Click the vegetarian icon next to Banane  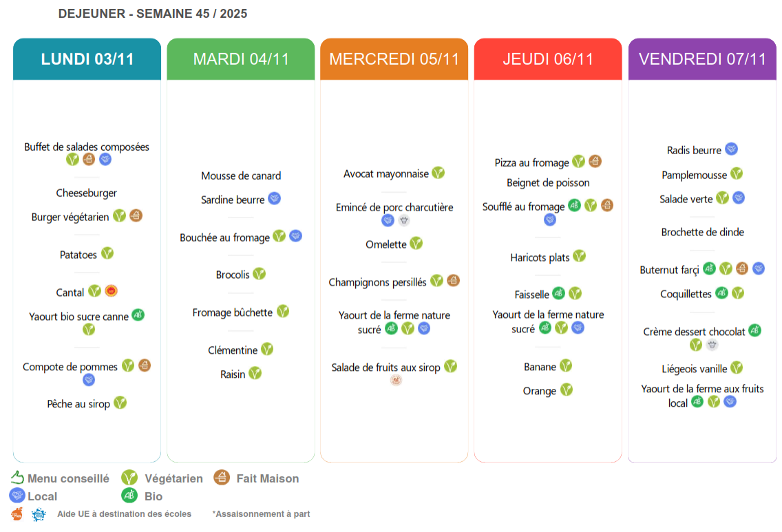566,365
